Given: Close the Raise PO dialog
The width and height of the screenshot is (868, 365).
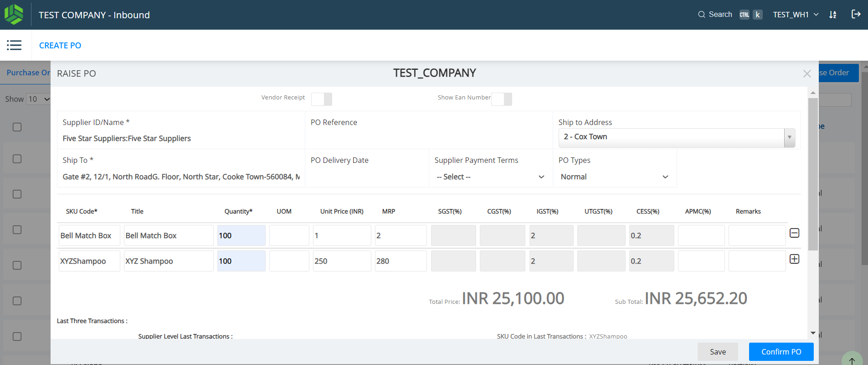Looking at the screenshot, I should (x=806, y=73).
